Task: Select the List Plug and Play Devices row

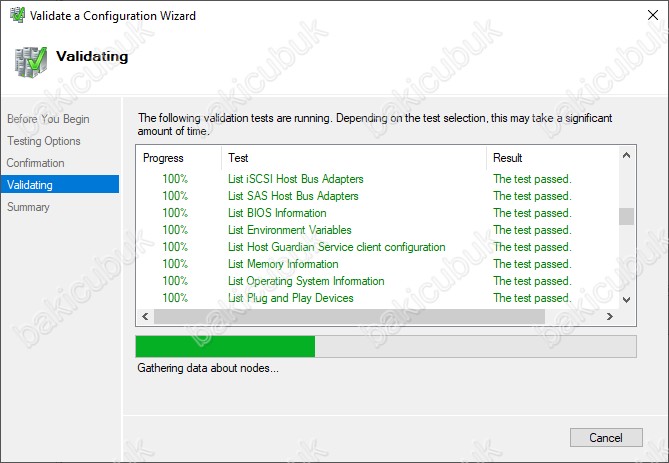Action: pos(377,298)
